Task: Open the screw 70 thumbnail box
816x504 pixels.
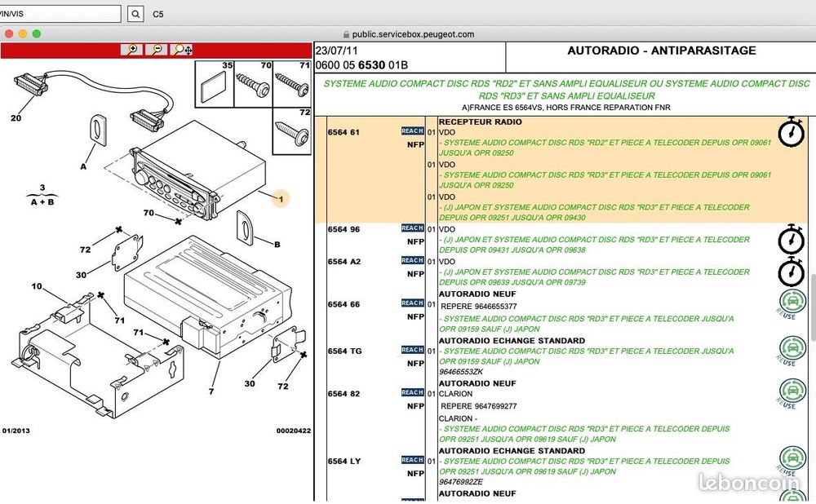Action: tap(254, 84)
